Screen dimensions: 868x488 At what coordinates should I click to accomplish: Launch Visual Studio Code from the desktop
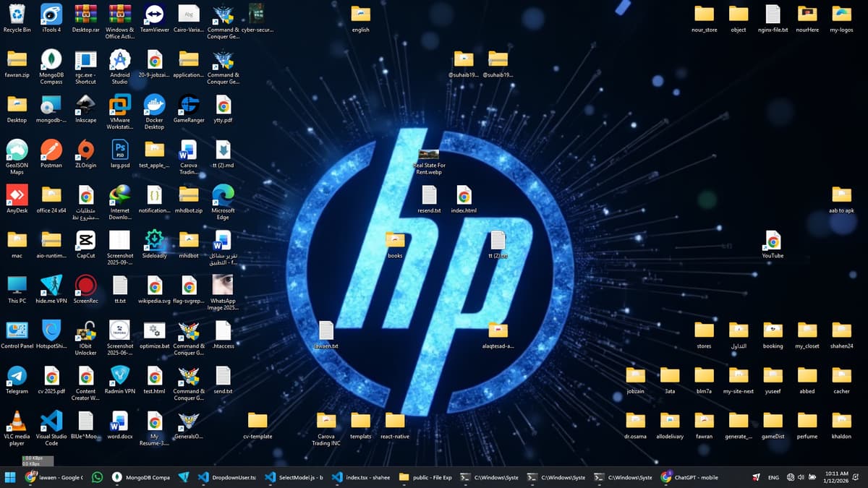[51, 421]
